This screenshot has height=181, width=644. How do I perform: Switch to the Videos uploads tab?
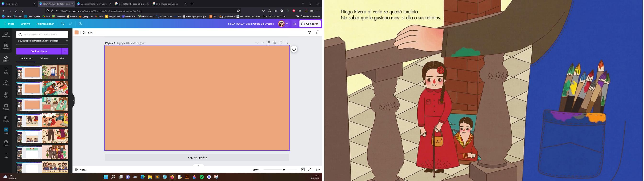point(44,58)
